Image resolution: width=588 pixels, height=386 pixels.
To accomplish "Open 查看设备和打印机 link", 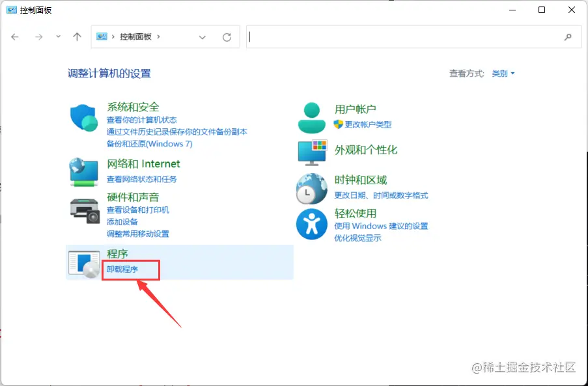I will click(x=138, y=210).
